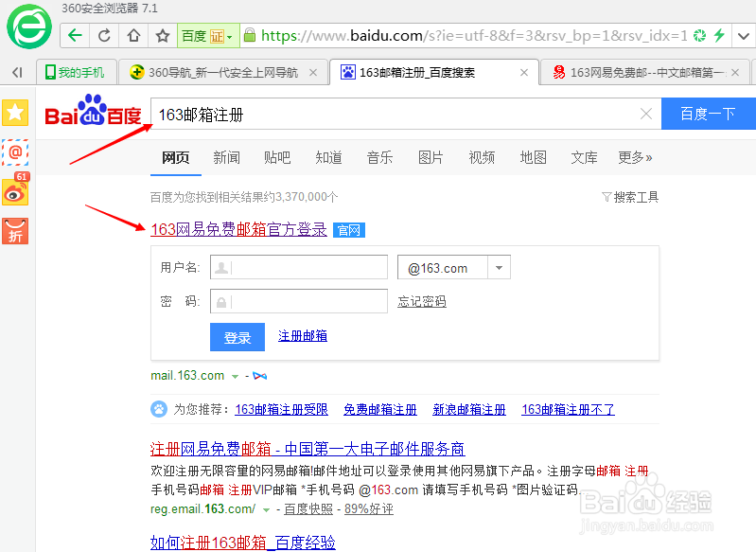Select the 新闻 search category

click(x=226, y=157)
